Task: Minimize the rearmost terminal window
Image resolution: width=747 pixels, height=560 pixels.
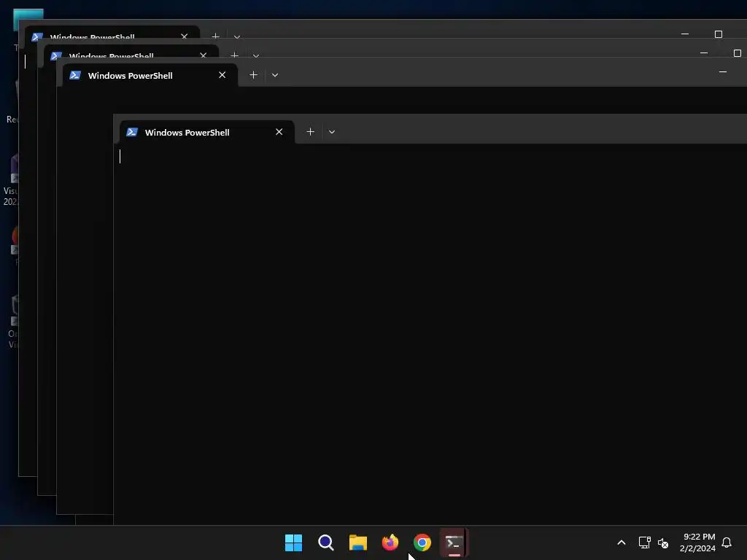Action: tap(685, 34)
